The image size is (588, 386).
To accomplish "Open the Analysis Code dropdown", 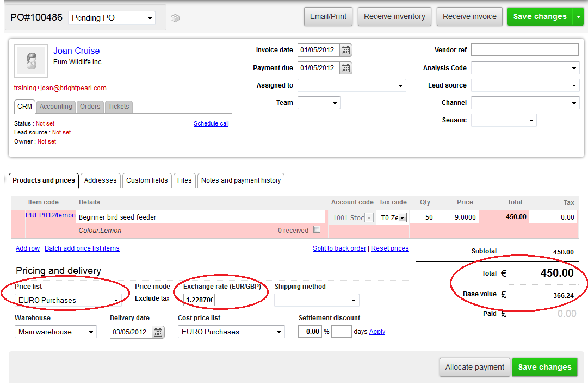I will click(525, 68).
